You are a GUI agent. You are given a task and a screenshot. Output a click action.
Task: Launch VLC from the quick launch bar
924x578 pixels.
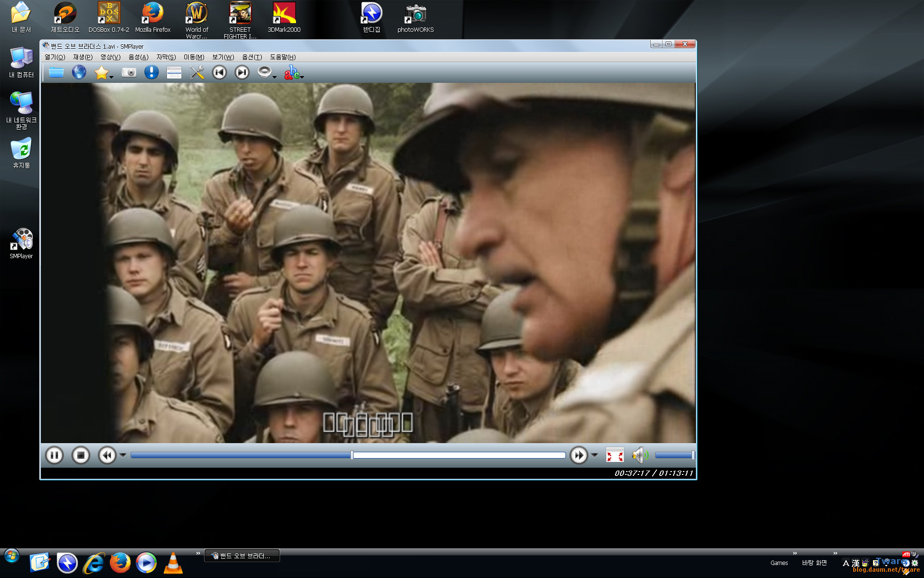coord(173,563)
